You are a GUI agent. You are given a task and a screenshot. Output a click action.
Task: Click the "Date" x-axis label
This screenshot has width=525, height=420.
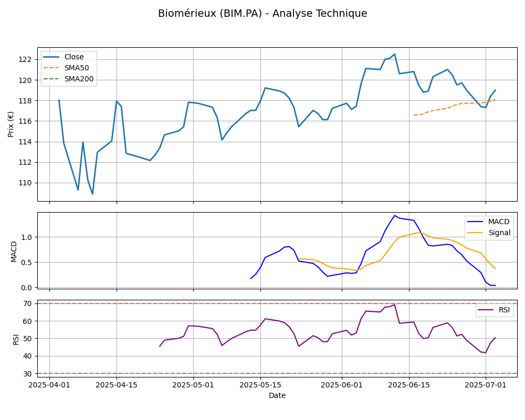pos(277,395)
